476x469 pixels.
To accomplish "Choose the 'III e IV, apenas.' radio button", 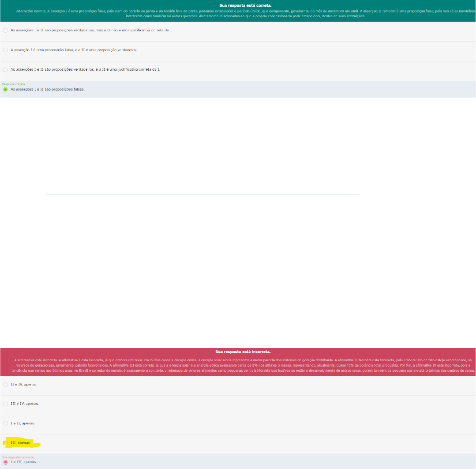I will click(5, 404).
